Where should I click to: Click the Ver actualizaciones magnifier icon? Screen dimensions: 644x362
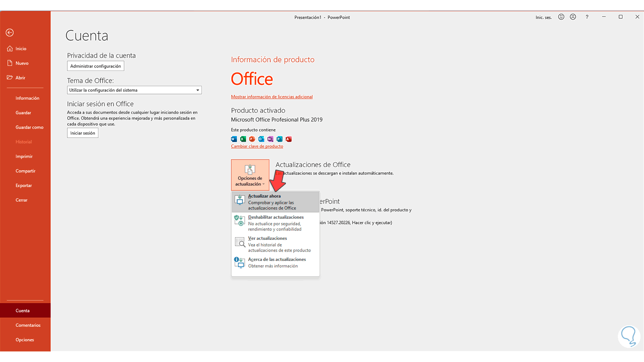tap(239, 242)
